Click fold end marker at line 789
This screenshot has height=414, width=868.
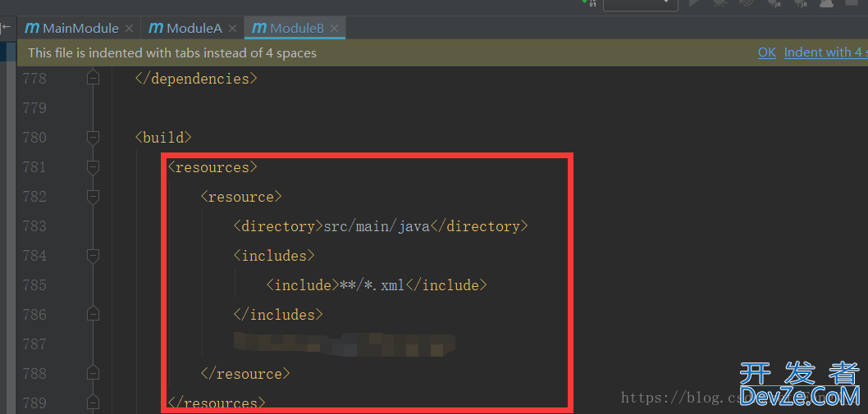tap(93, 403)
